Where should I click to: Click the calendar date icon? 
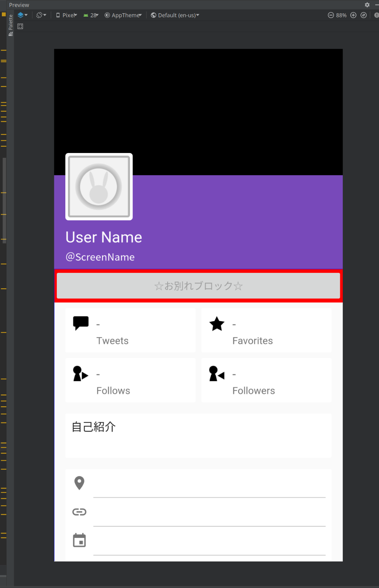tap(79, 540)
